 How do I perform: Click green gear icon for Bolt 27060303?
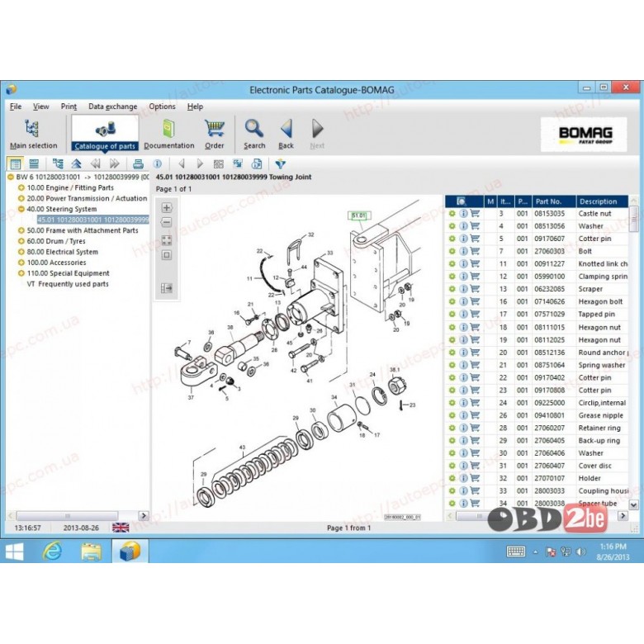click(x=452, y=251)
